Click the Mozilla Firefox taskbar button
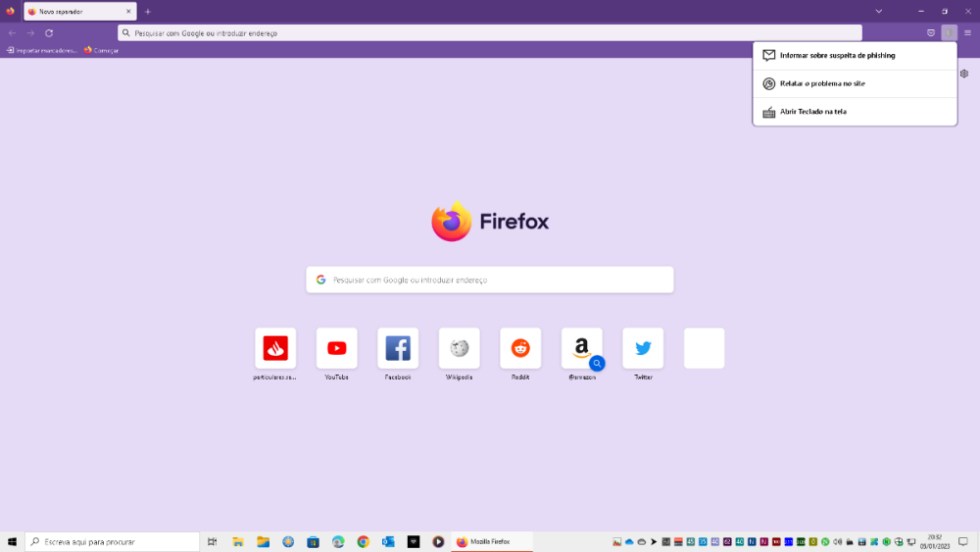 (492, 542)
